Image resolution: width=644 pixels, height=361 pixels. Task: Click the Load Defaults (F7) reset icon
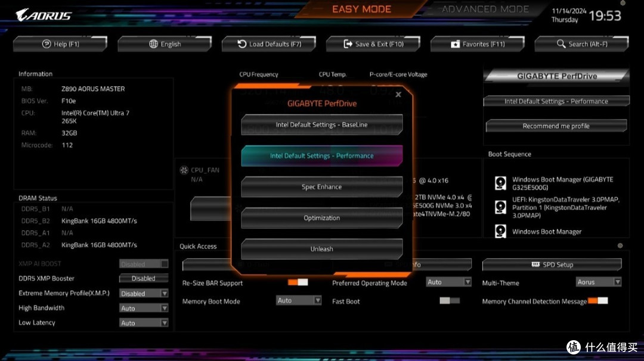[242, 44]
